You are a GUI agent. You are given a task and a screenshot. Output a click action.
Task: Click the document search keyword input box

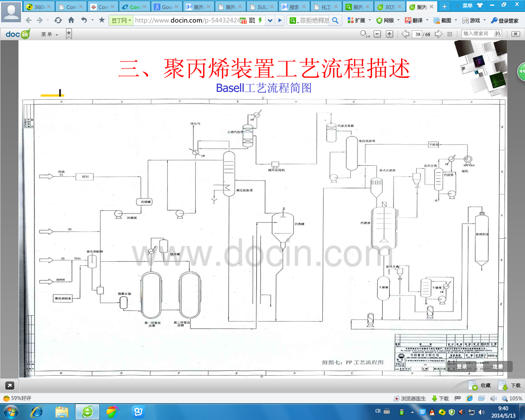click(x=477, y=34)
